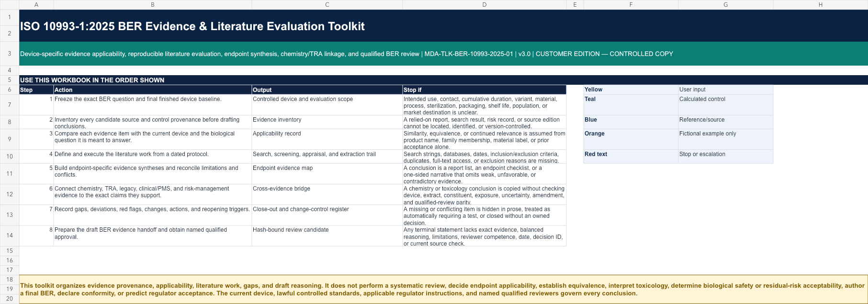Click the 'Blue' legend cell
The width and height of the screenshot is (868, 304).
(631, 122)
